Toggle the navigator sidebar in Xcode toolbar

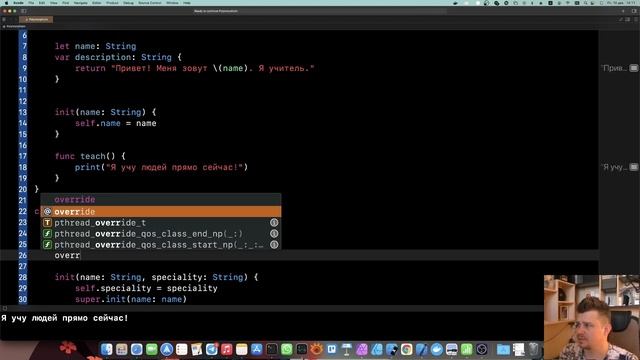[x=24, y=11]
